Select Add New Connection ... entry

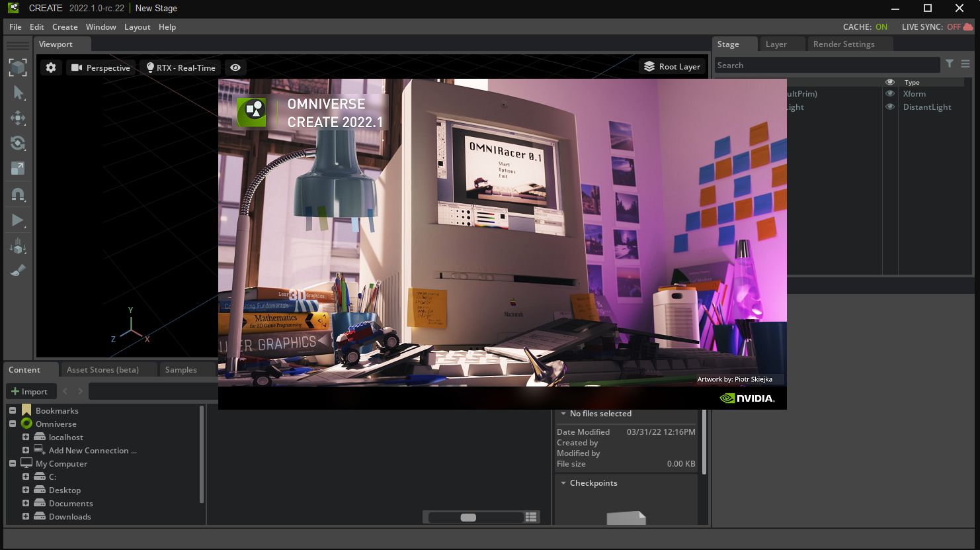coord(93,450)
